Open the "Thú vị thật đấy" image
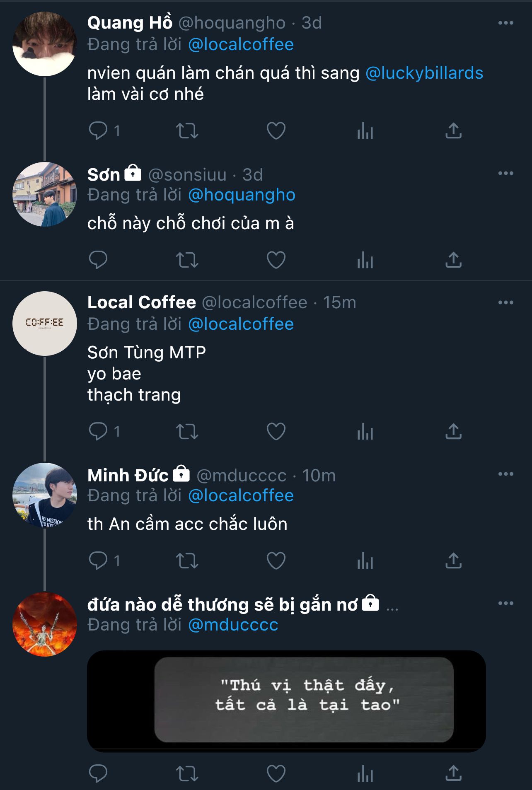Image resolution: width=532 pixels, height=790 pixels. tap(286, 701)
